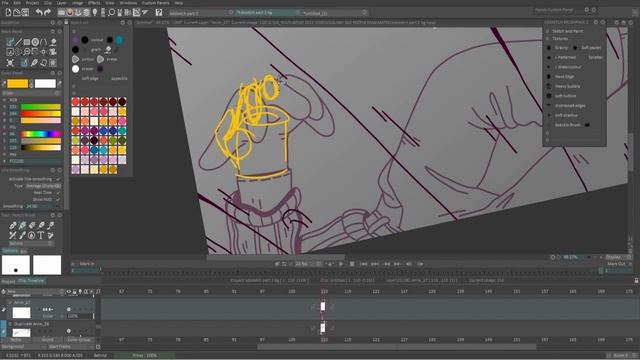This screenshot has height=360, width=640.
Task: Collapse the Textures section in sketch panel
Action: (547, 39)
